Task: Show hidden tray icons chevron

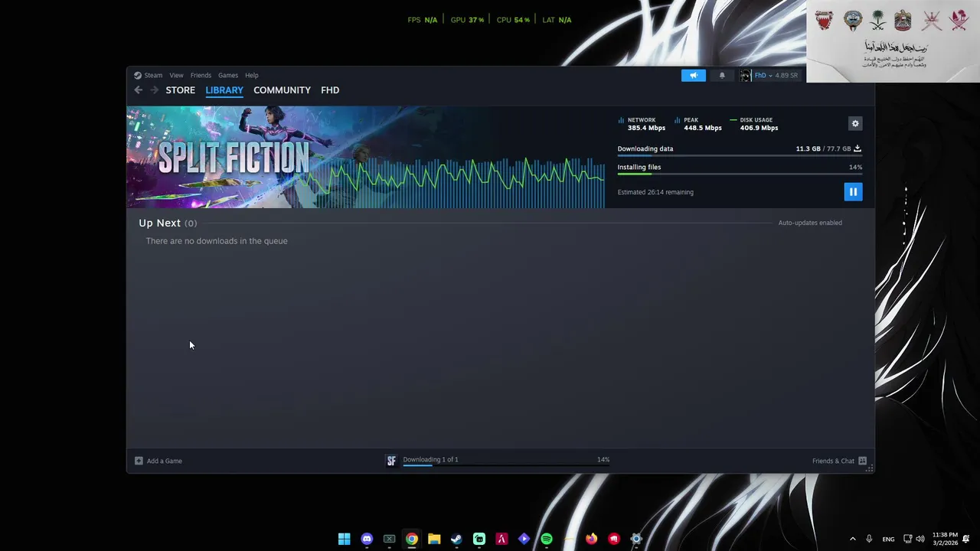Action: pyautogui.click(x=852, y=539)
